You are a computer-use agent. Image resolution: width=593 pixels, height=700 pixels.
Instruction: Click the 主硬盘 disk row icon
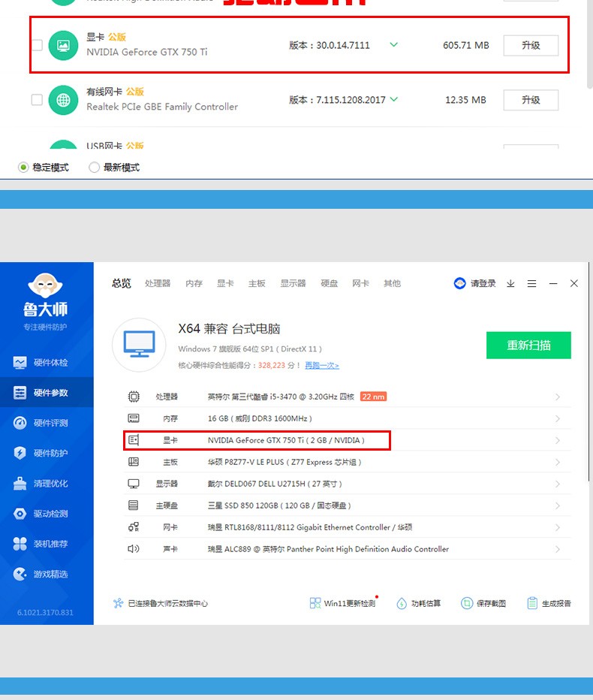tap(134, 505)
